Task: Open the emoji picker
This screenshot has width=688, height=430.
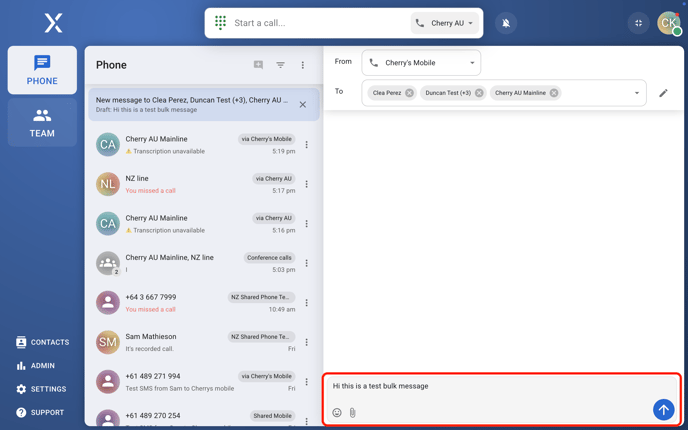Action: [337, 412]
